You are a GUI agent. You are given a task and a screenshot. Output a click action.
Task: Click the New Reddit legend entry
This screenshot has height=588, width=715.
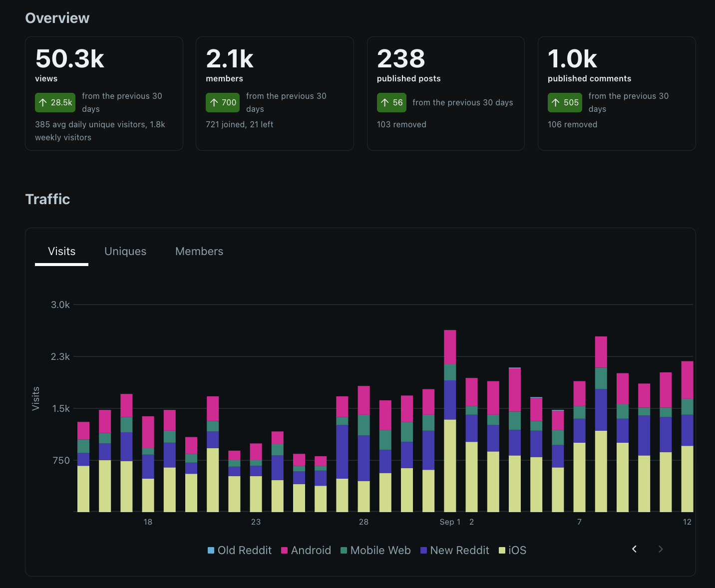pos(455,550)
